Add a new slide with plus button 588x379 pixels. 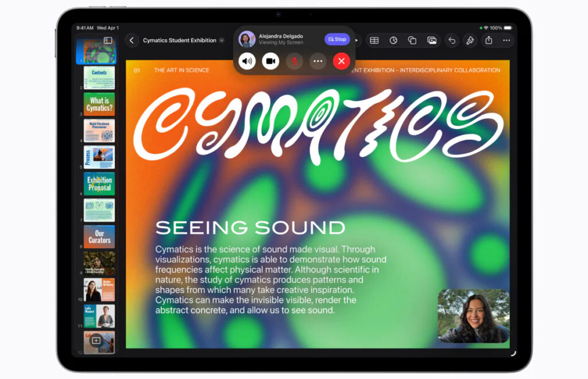[96, 341]
